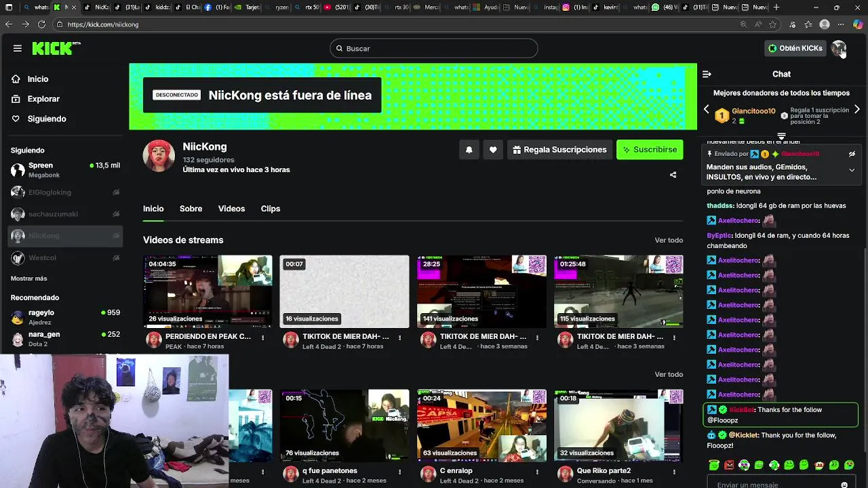
Task: Open options for q fue panetones clip
Action: [x=400, y=472]
